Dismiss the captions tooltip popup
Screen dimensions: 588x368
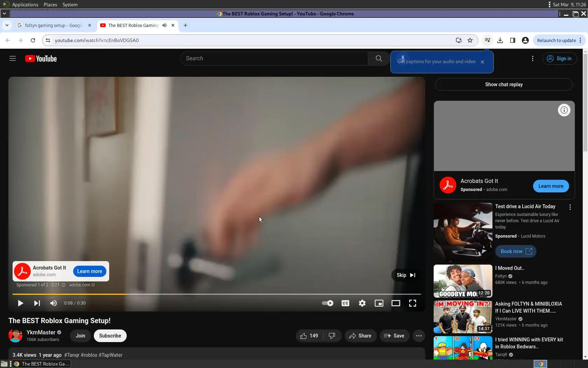point(483,62)
